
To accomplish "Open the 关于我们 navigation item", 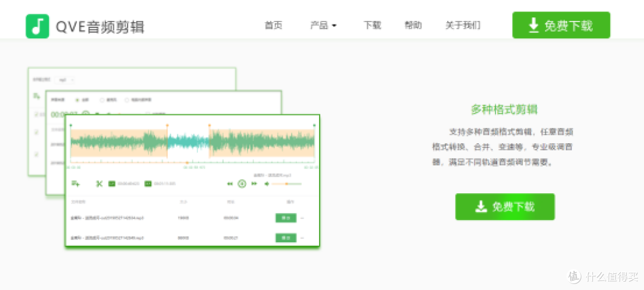I will coord(463,26).
